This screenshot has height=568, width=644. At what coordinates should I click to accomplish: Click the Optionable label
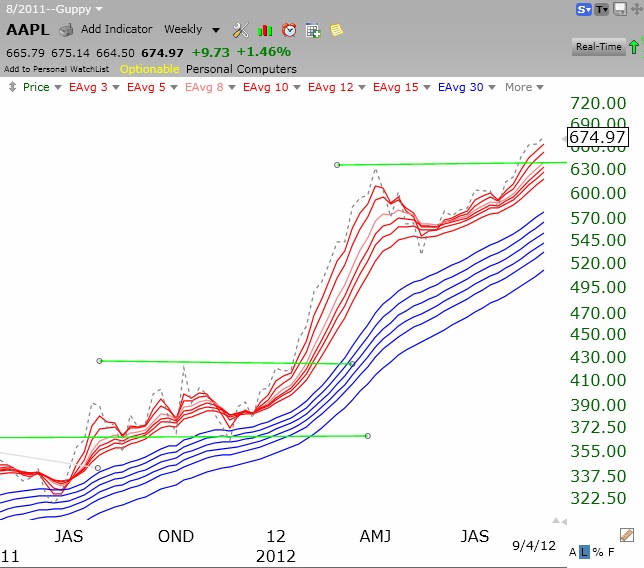tap(150, 69)
